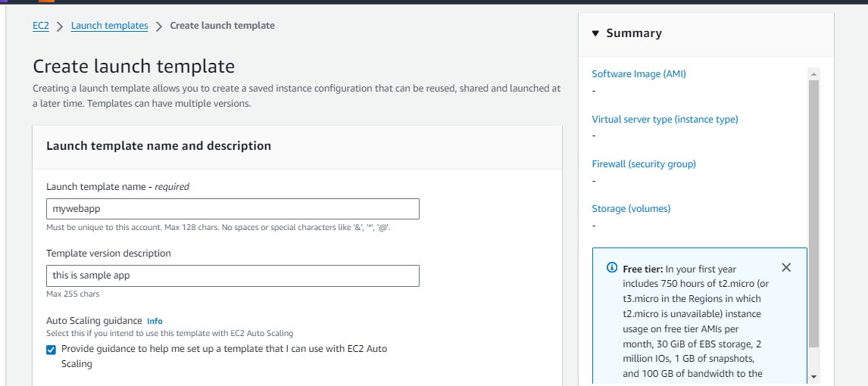The width and height of the screenshot is (868, 386).
Task: Click the 'Create launch template' breadcrumb text
Action: (x=222, y=26)
